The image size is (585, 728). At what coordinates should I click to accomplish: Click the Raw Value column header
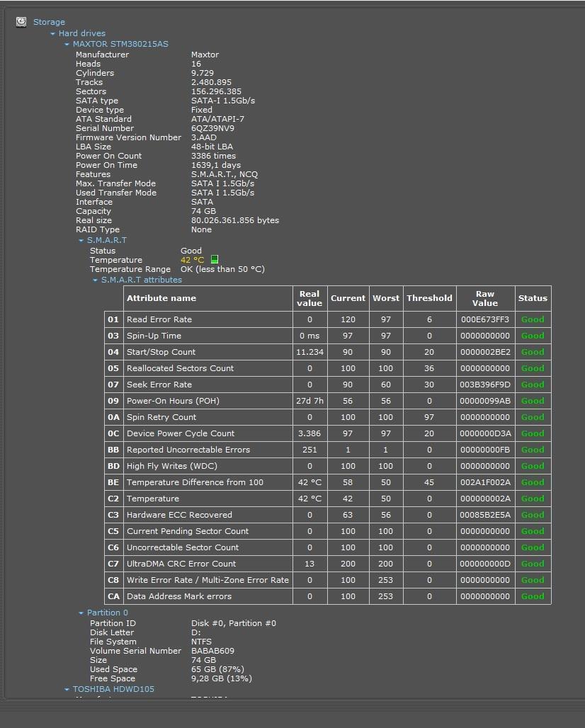click(485, 299)
